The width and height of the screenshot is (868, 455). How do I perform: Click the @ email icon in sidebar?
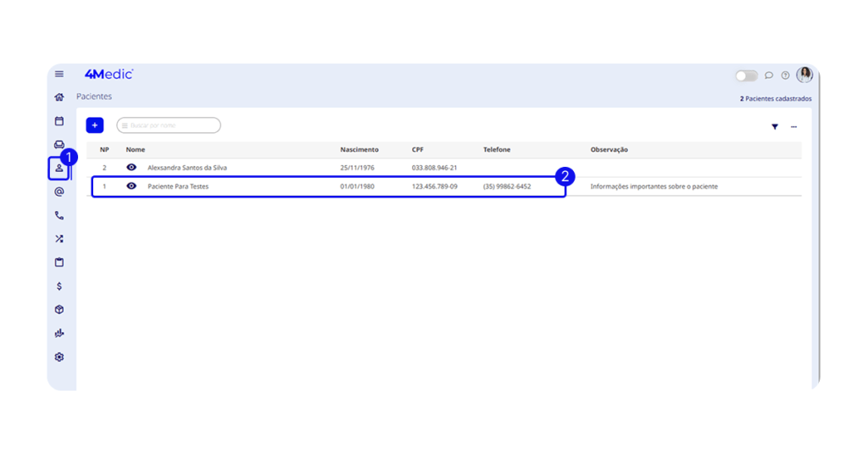click(59, 191)
